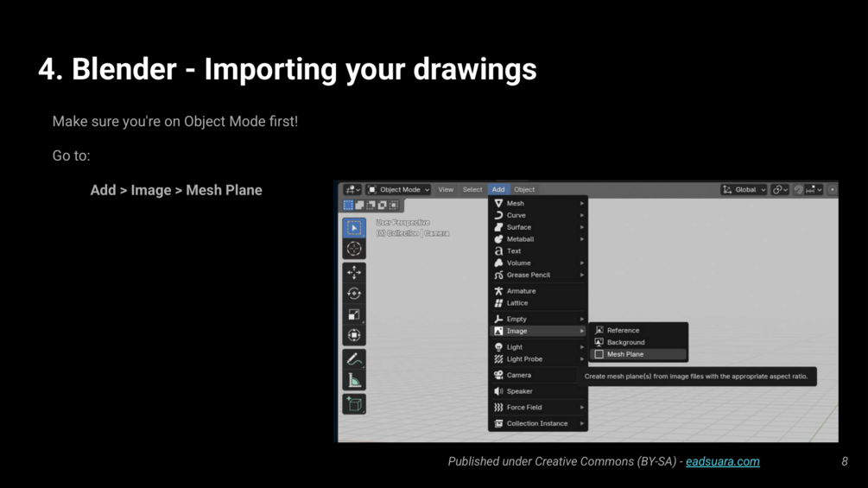
Task: Open the Global transform orientation dropdown
Action: pyautogui.click(x=744, y=190)
